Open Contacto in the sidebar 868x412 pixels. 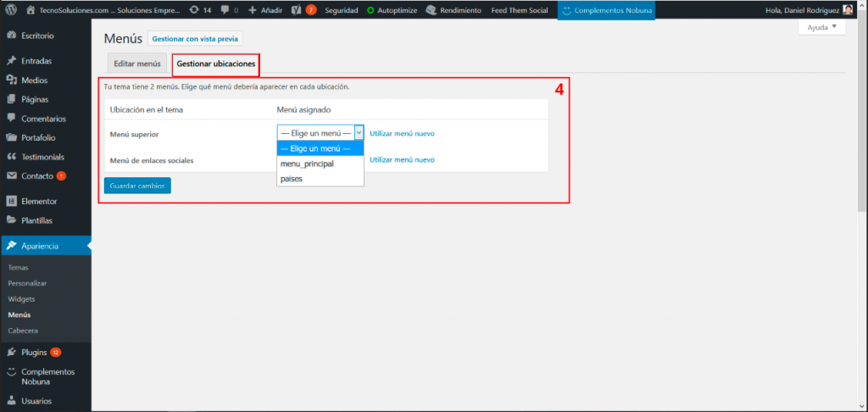(36, 176)
